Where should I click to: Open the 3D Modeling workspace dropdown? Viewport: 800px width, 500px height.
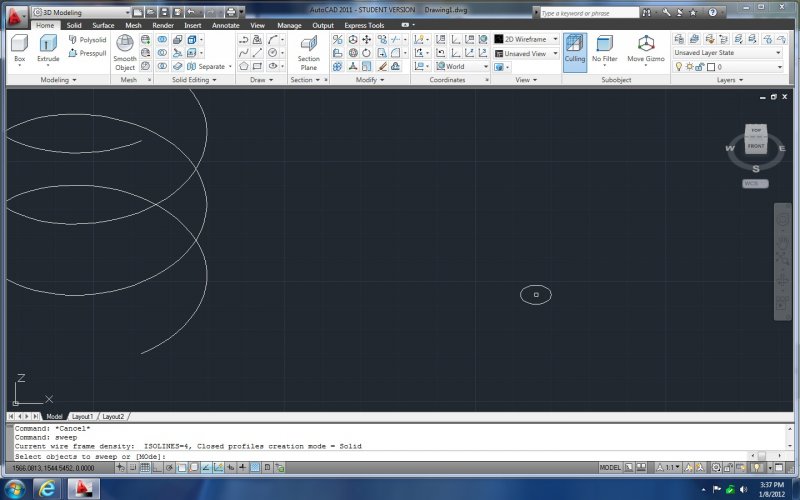[x=82, y=12]
